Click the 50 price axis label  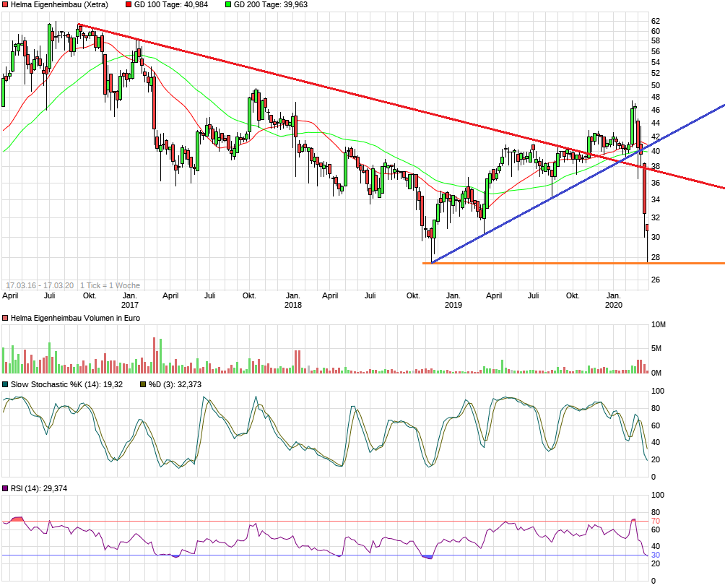pyautogui.click(x=656, y=85)
